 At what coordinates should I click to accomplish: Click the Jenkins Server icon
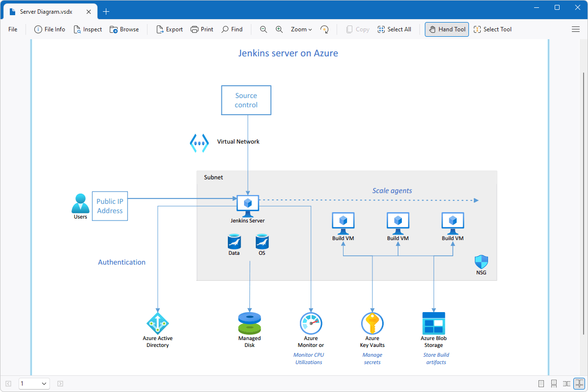point(248,206)
